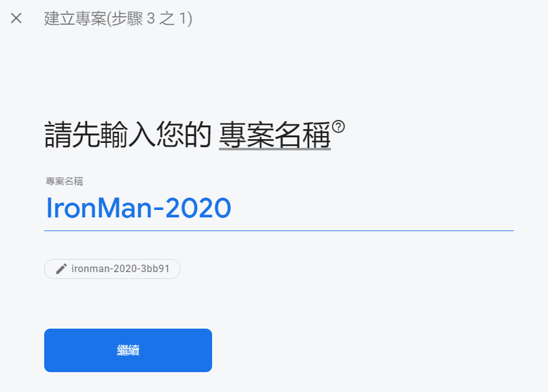Image resolution: width=548 pixels, height=392 pixels.
Task: Click the 3bb91 suffix in project ID
Action: [x=155, y=269]
